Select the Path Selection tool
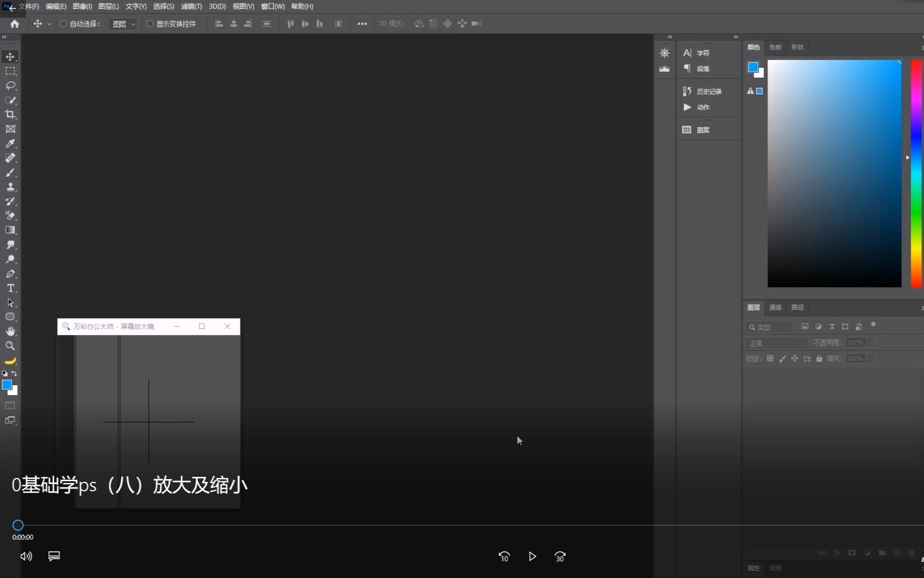This screenshot has height=578, width=924. [10, 302]
